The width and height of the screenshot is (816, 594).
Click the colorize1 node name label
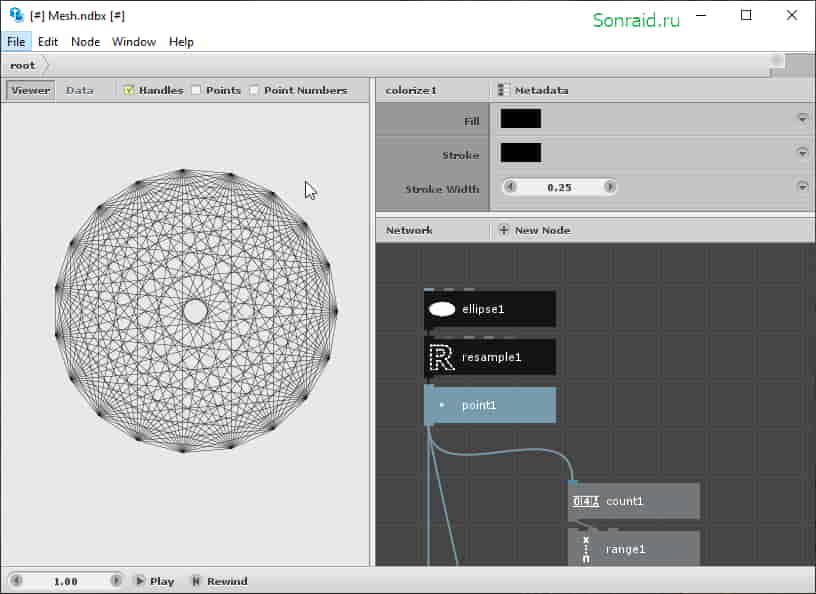411,90
